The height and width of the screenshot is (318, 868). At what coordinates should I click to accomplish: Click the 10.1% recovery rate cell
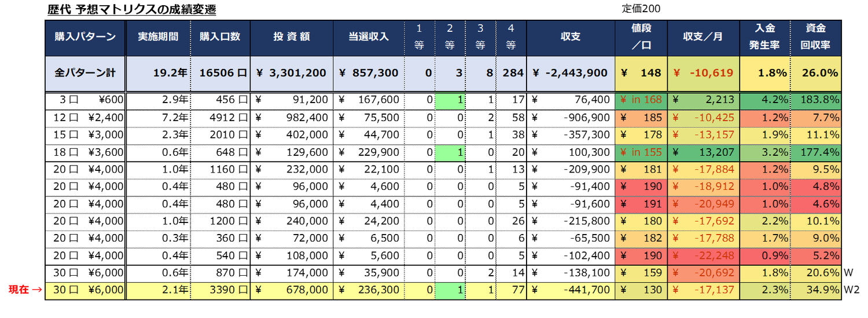coord(815,221)
